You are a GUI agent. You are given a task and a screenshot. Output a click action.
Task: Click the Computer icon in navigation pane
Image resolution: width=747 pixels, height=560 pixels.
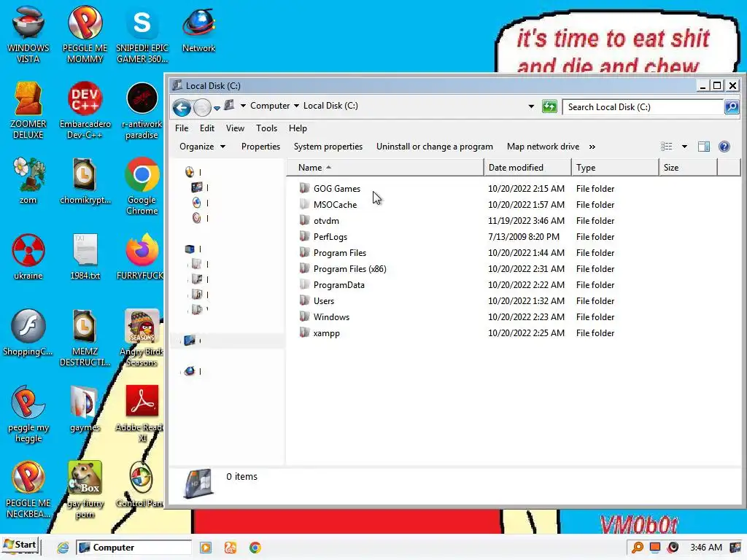coord(190,341)
